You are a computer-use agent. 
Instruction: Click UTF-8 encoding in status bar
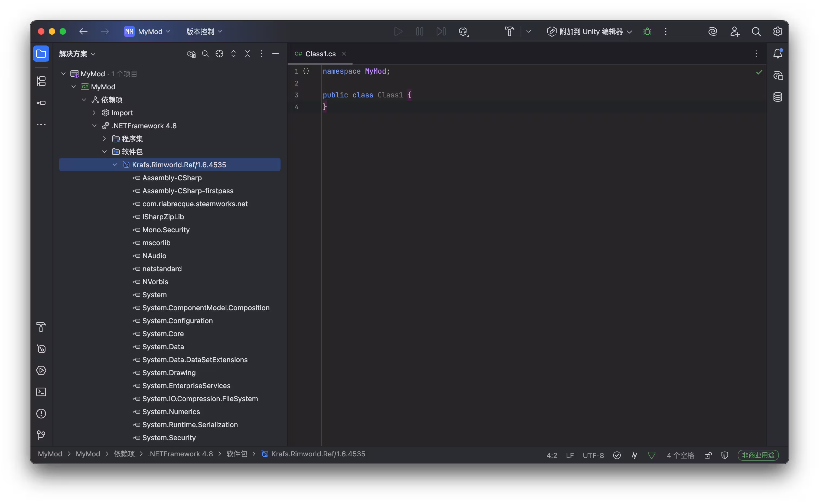pyautogui.click(x=593, y=455)
